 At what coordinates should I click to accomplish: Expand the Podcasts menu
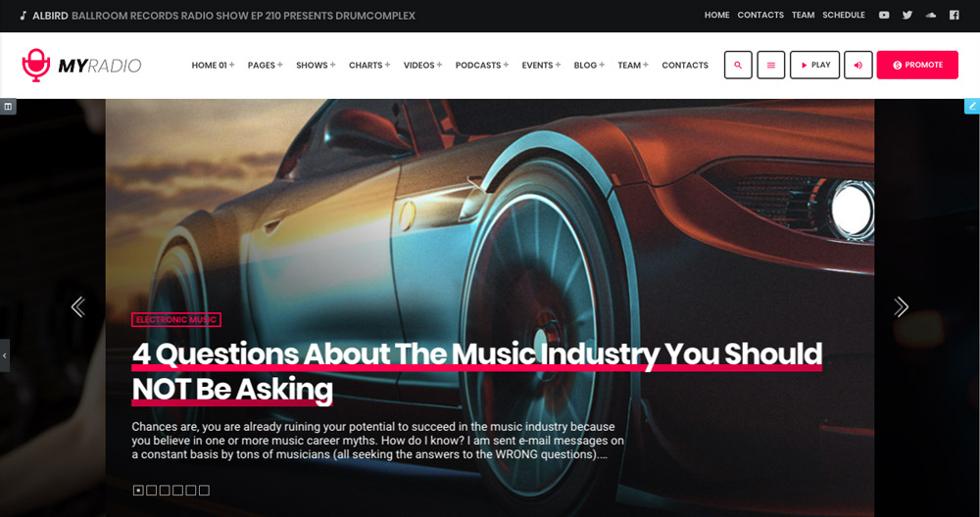tap(482, 65)
